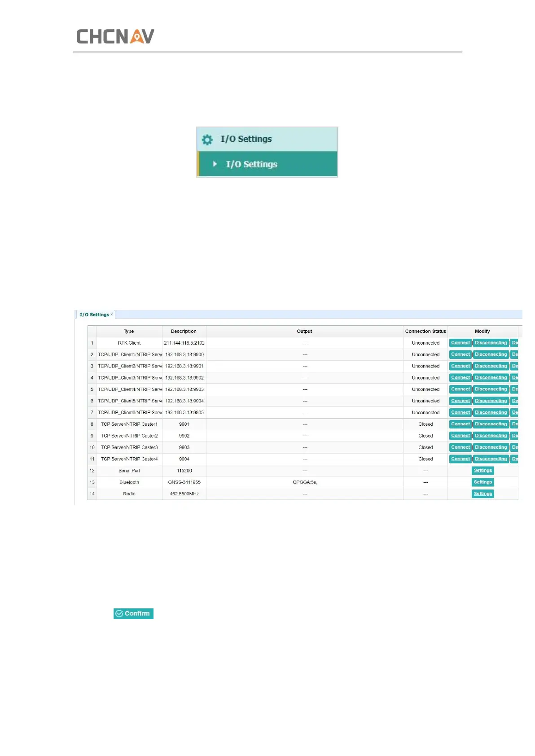Screen dimensions: 535x756
Task: Open Settings for Radio row
Action: click(483, 494)
